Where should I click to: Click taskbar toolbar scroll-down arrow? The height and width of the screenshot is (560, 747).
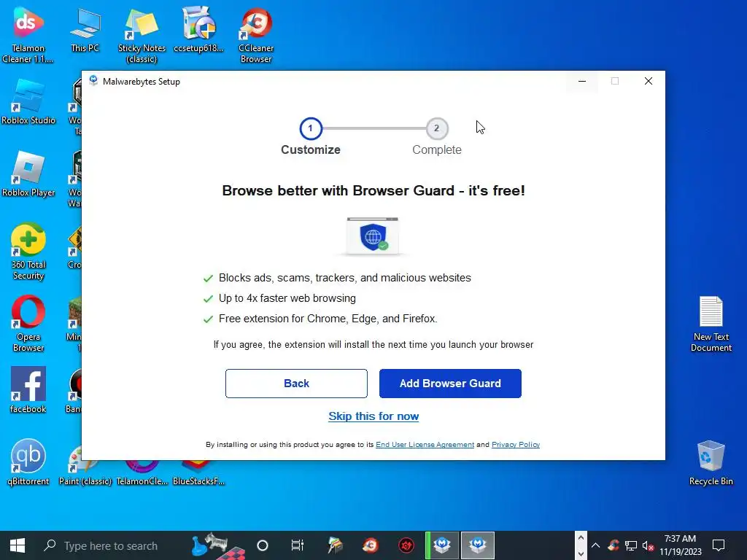(581, 553)
